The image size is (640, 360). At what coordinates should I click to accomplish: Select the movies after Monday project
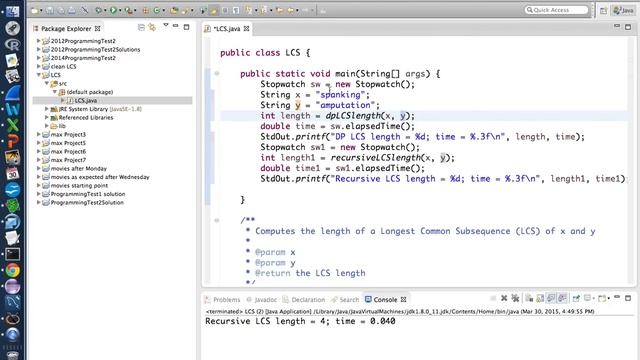coord(78,169)
